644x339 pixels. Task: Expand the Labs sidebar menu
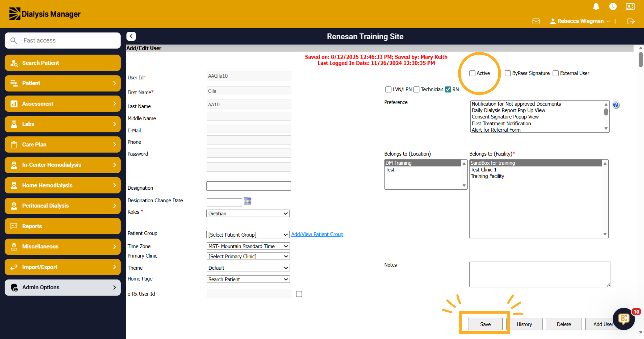(63, 124)
